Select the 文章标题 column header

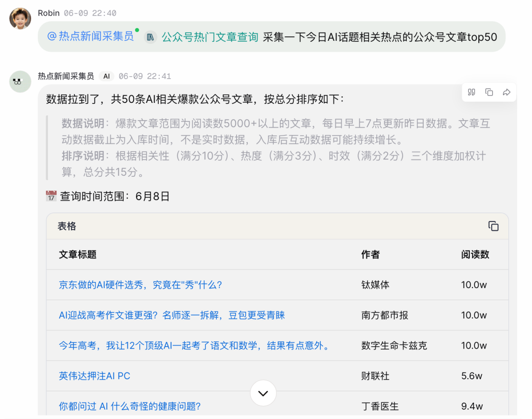pos(78,255)
